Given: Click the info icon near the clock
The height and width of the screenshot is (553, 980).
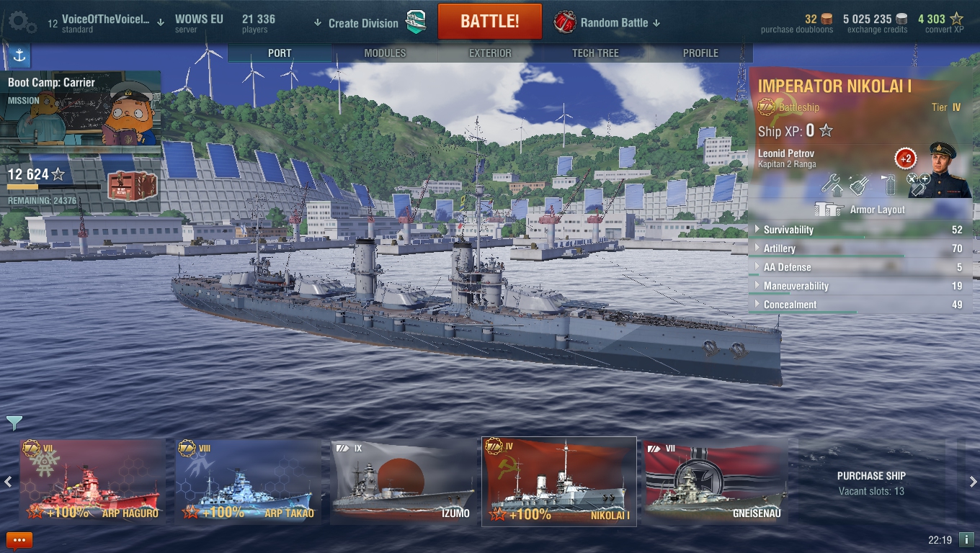Looking at the screenshot, I should point(966,539).
